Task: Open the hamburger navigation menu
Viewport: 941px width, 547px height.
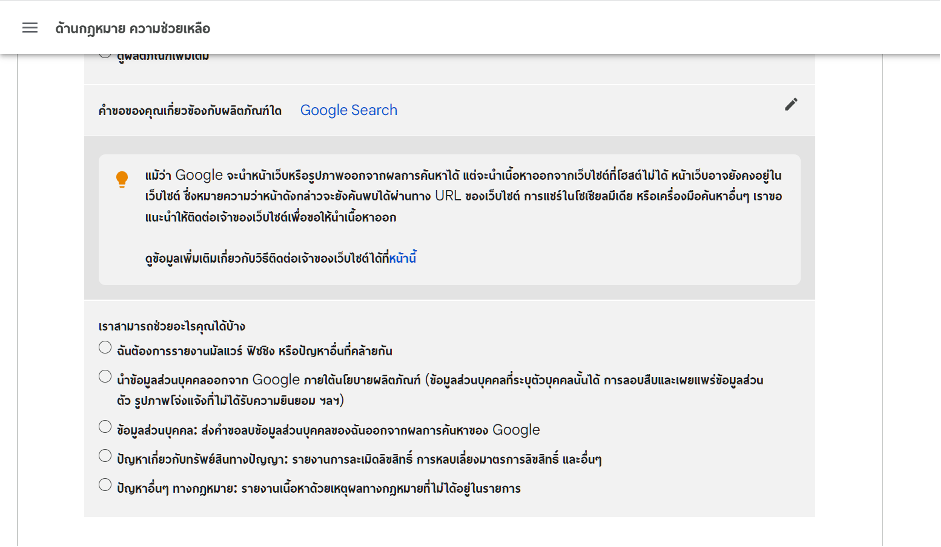Action: click(30, 27)
